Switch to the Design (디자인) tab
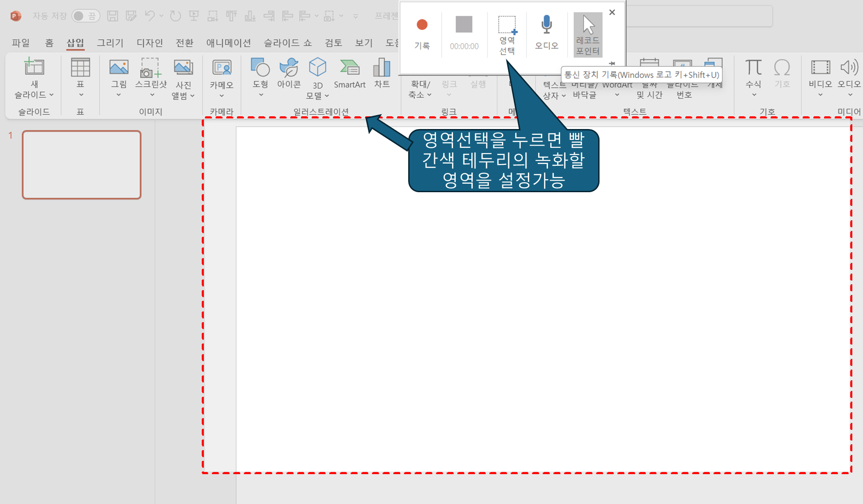Image resolution: width=863 pixels, height=504 pixels. click(x=149, y=43)
